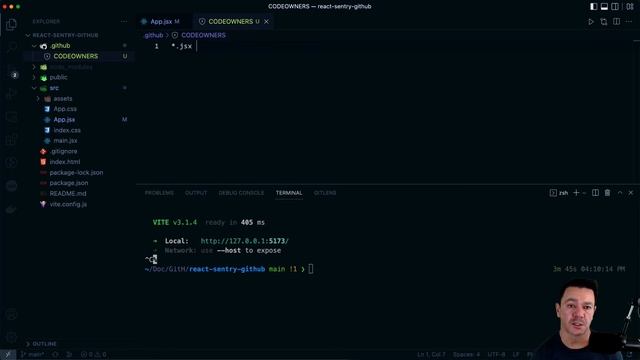Image resolution: width=640 pixels, height=360 pixels.
Task: Maximize the panel with the chevron up icon
Action: pyautogui.click(x=620, y=193)
